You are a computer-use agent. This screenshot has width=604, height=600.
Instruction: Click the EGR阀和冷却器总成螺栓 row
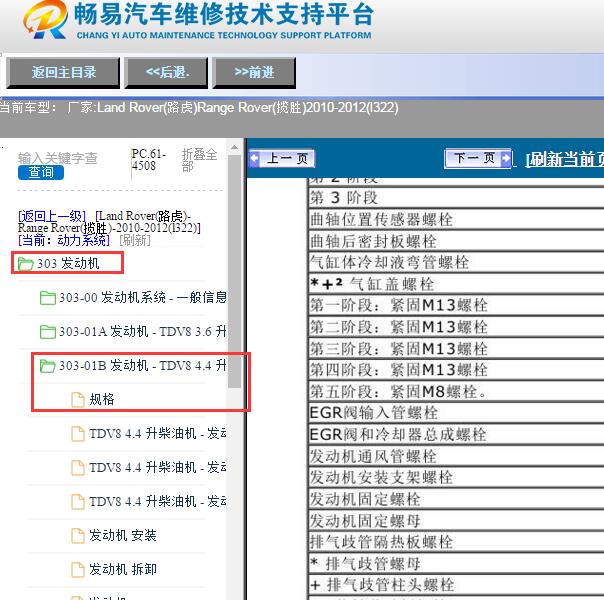(456, 435)
